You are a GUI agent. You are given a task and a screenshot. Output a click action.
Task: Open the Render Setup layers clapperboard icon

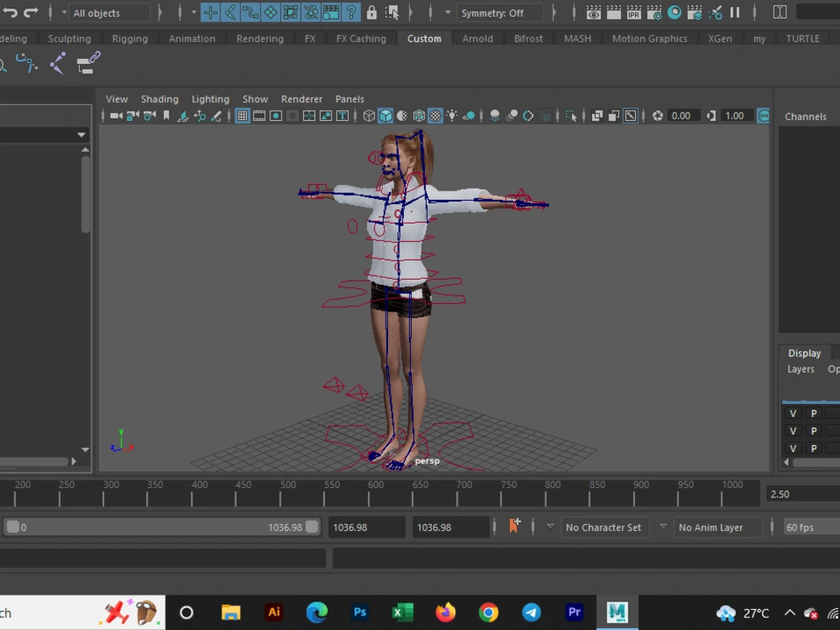coord(695,13)
